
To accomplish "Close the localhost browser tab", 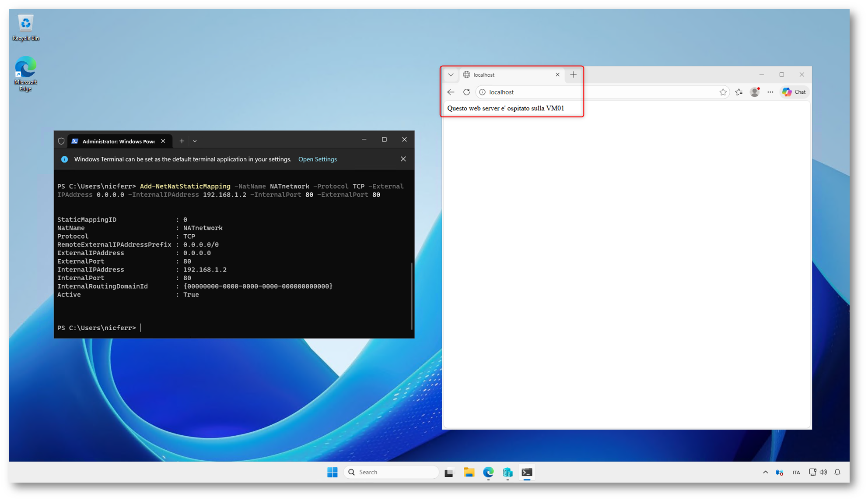I will click(x=557, y=75).
